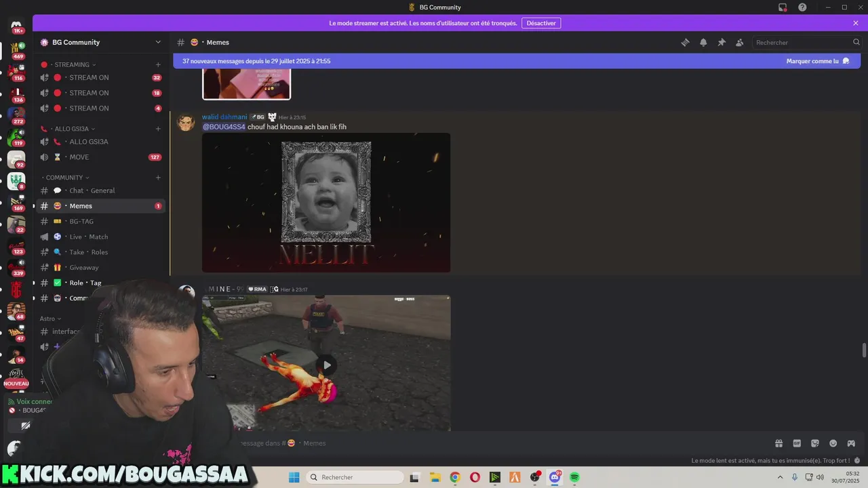This screenshot has width=868, height=488.
Task: Join STREAM ON voice channel with 32 badge
Action: [x=100, y=77]
